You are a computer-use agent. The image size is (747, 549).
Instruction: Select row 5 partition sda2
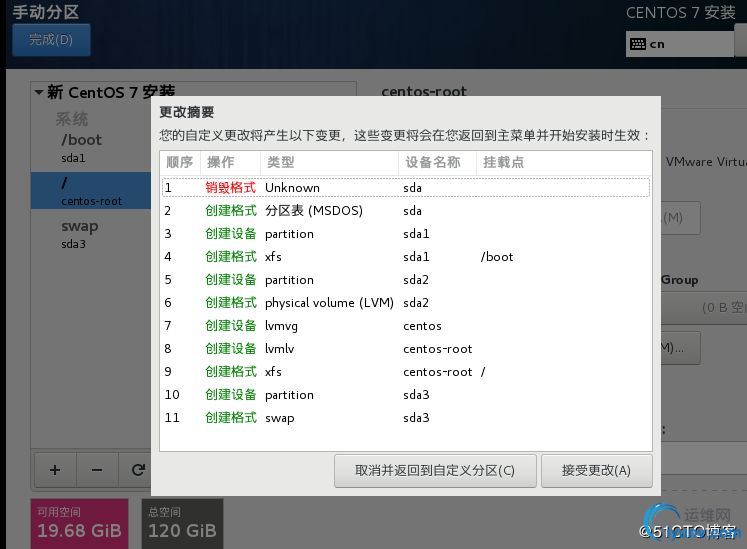[406, 280]
